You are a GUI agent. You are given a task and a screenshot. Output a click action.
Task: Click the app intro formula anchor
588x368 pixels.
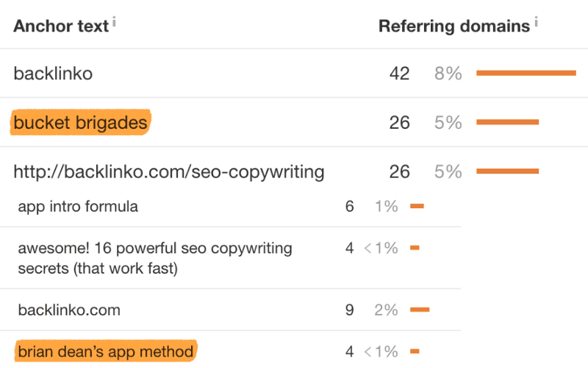(78, 207)
